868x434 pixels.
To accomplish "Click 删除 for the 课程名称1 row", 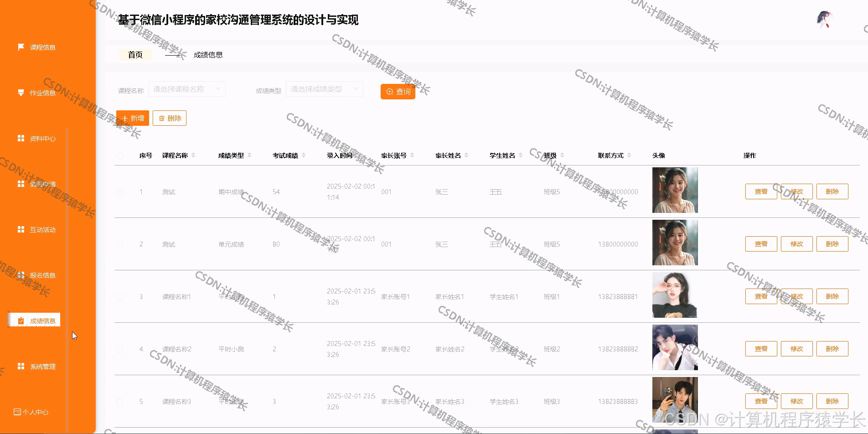I will (x=832, y=296).
